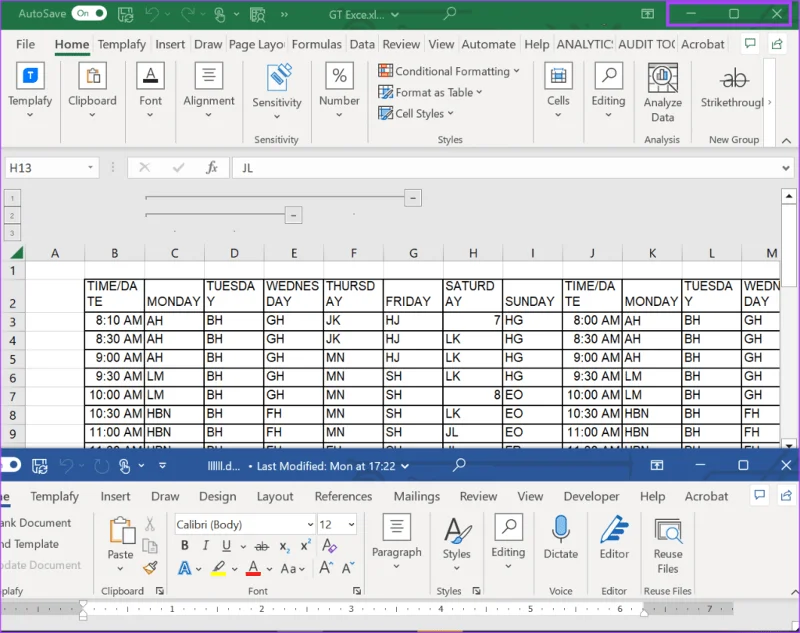
Task: Open Excel comments icon
Action: click(x=750, y=44)
